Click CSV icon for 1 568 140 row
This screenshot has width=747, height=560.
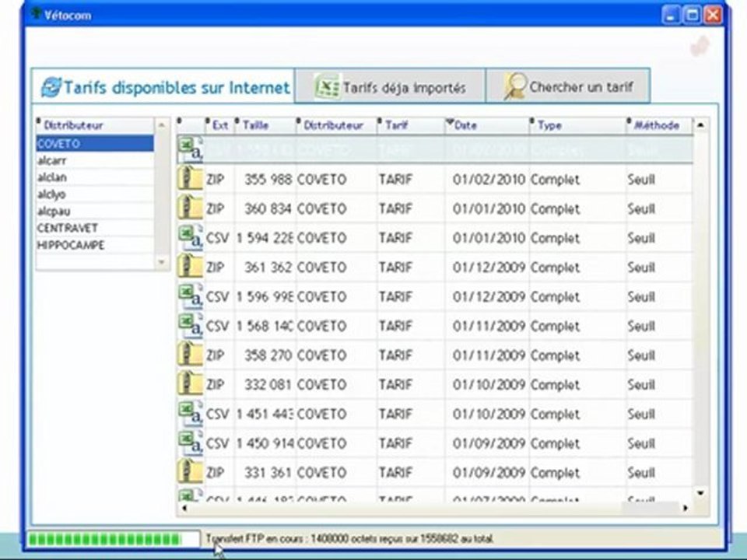coord(191,326)
